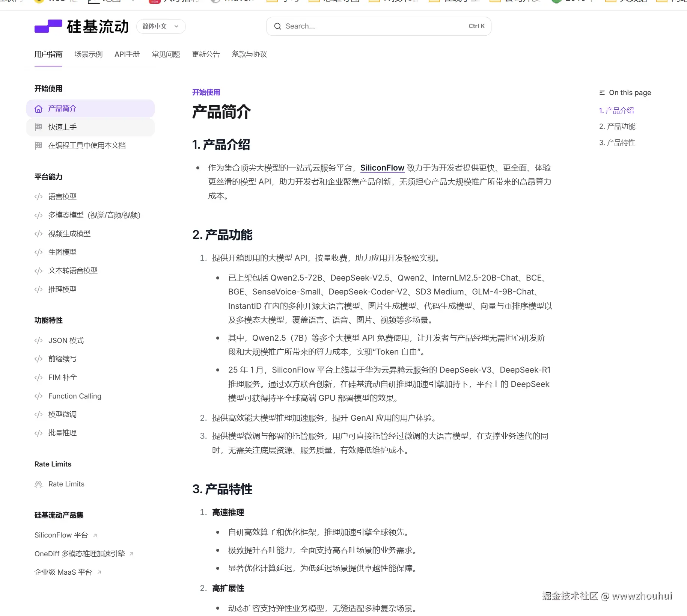The width and height of the screenshot is (687, 616).
Task: Click external link arrow after SiliconFlow 平台
Action: click(95, 535)
